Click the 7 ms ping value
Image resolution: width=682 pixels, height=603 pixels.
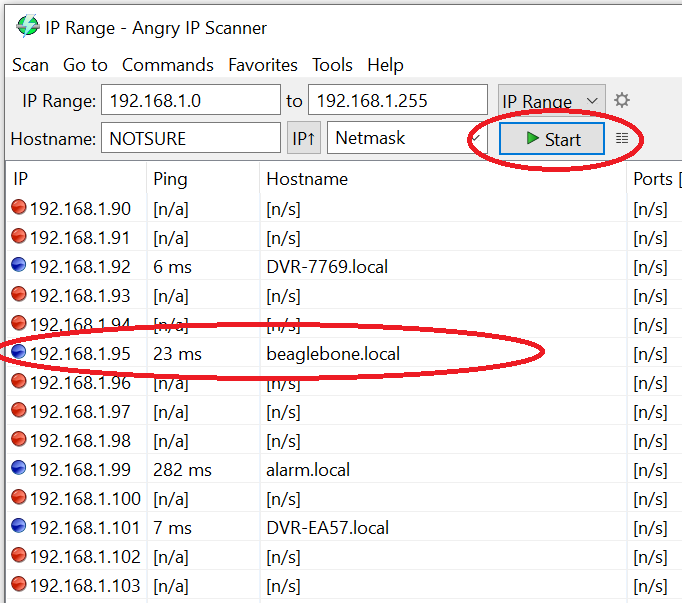(x=172, y=528)
